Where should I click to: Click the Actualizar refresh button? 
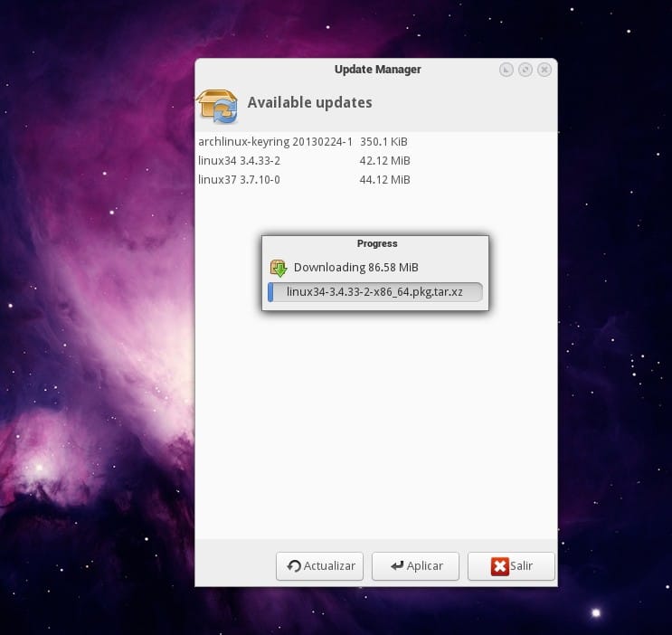click(x=319, y=566)
